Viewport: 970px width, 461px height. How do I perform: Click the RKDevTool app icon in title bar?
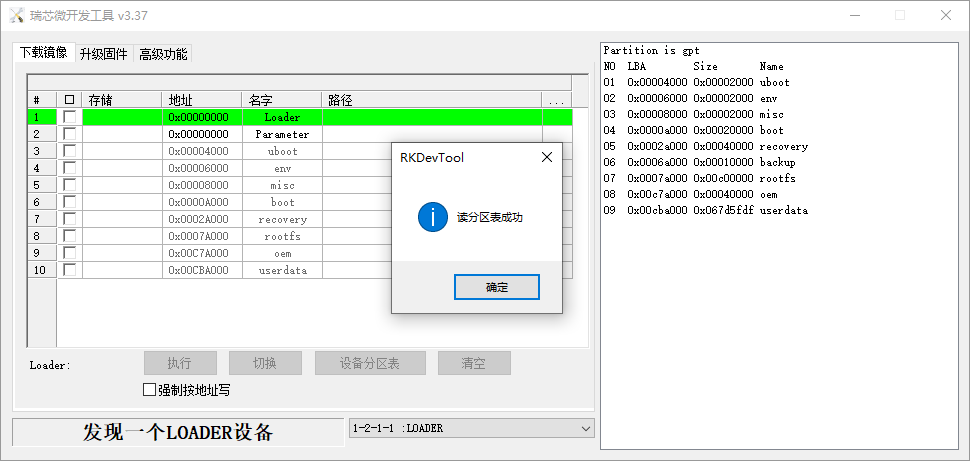click(x=14, y=15)
